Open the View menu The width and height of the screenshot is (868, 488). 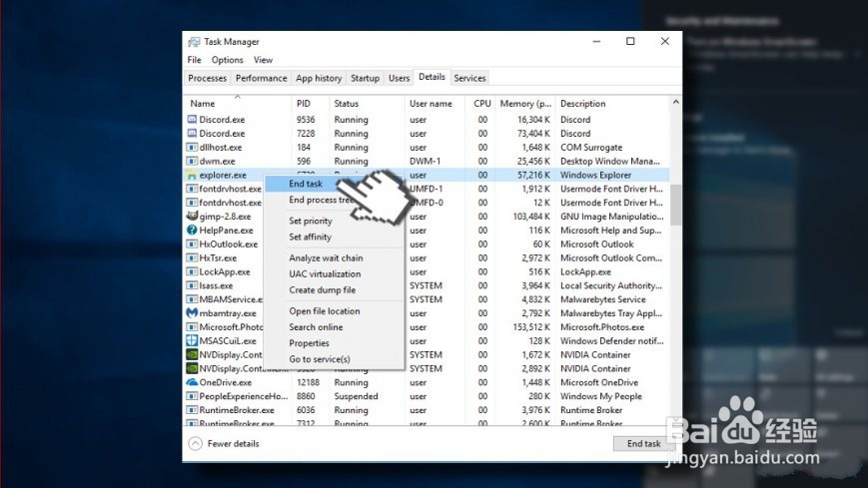263,60
